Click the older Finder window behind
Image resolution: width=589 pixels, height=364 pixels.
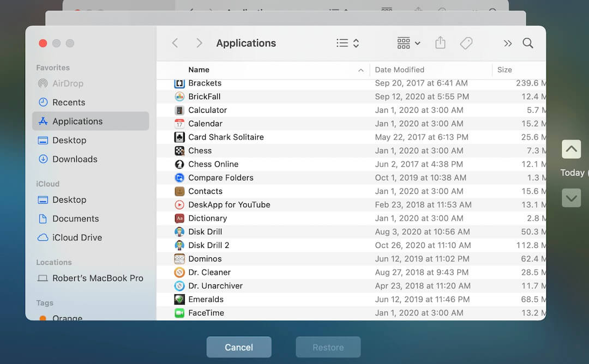click(285, 18)
